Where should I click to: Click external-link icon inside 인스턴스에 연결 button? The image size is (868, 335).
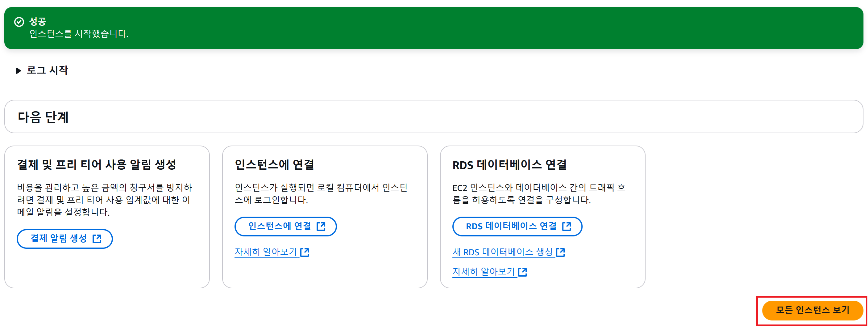pos(321,226)
